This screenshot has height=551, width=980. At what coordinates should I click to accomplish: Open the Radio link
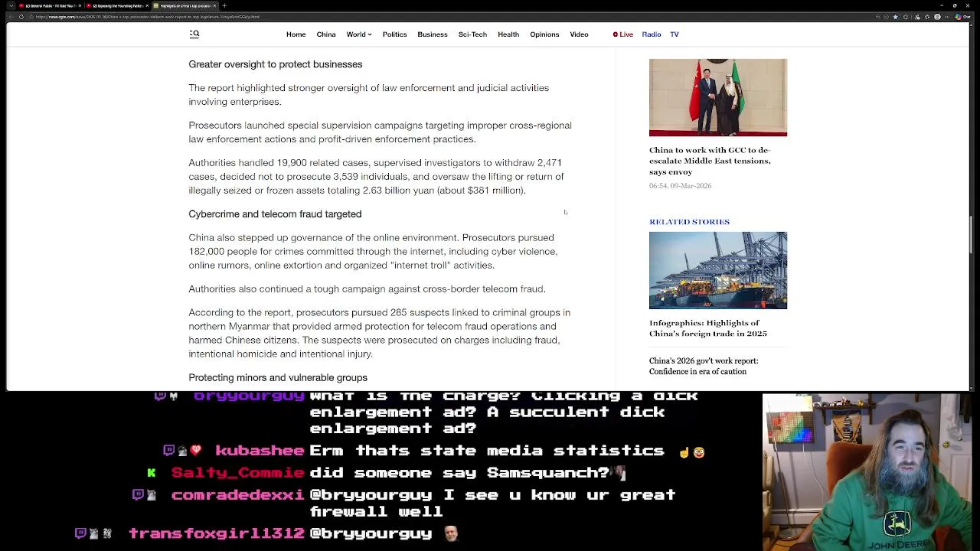pos(652,34)
